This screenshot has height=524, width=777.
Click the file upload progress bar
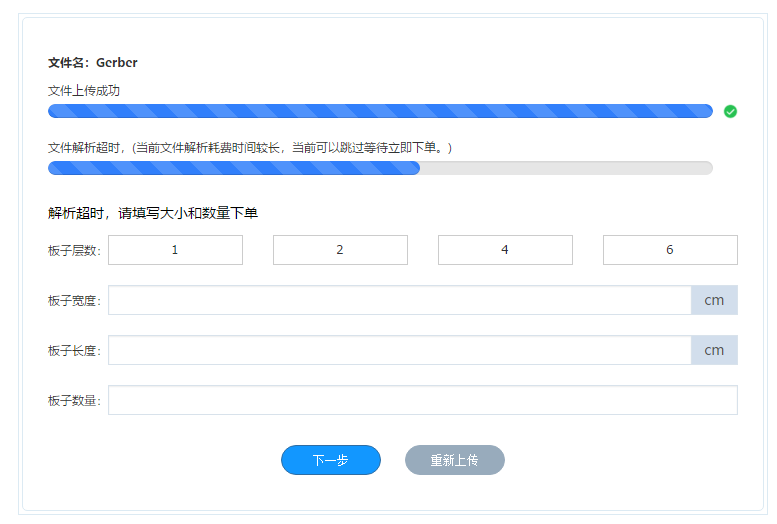[x=381, y=111]
